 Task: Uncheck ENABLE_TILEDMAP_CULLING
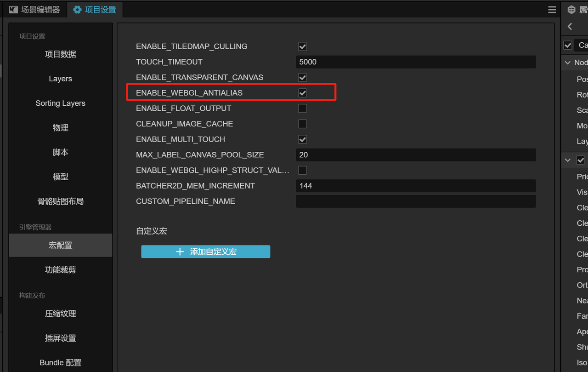302,46
